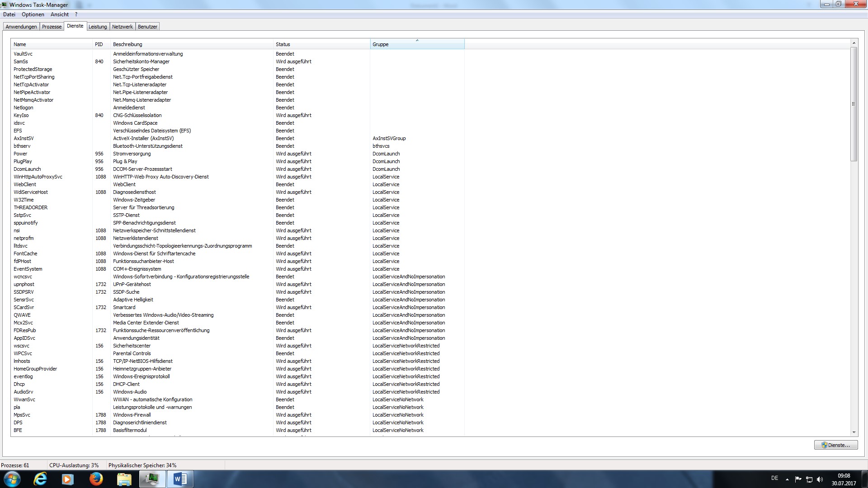Show hidden tray icons arrow
The width and height of the screenshot is (868, 488).
coord(787,479)
